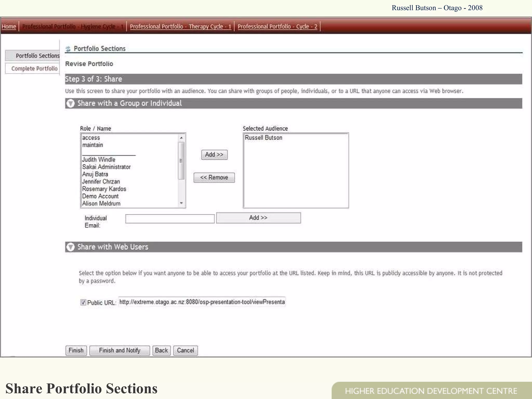Click the Public URL text field
Image resolution: width=532 pixels, height=399 pixels.
202,302
